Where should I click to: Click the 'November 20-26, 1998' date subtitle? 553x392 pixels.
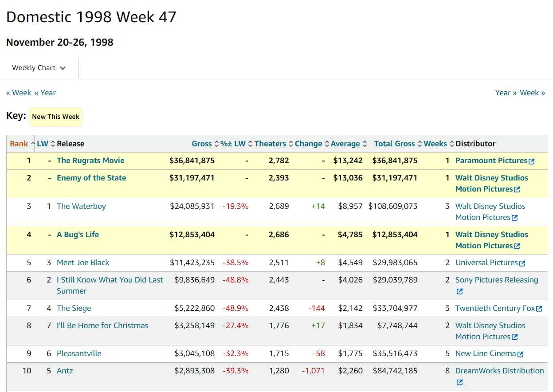point(60,43)
